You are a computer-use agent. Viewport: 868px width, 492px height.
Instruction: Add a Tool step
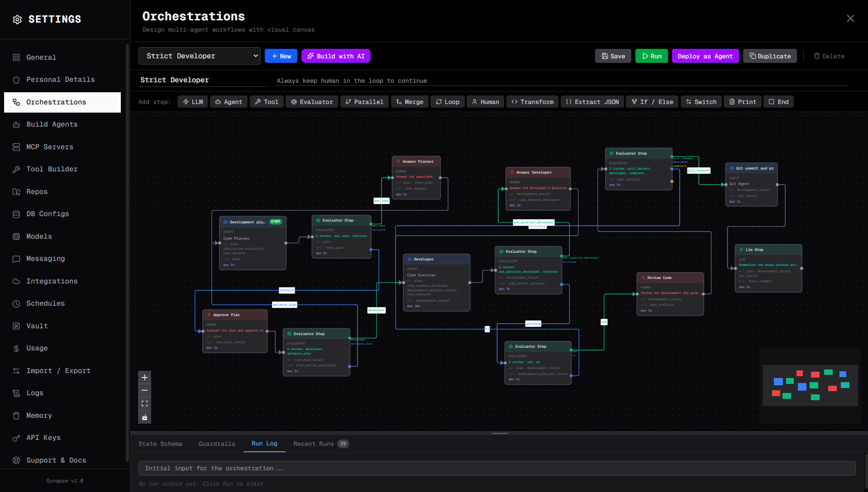pos(267,102)
